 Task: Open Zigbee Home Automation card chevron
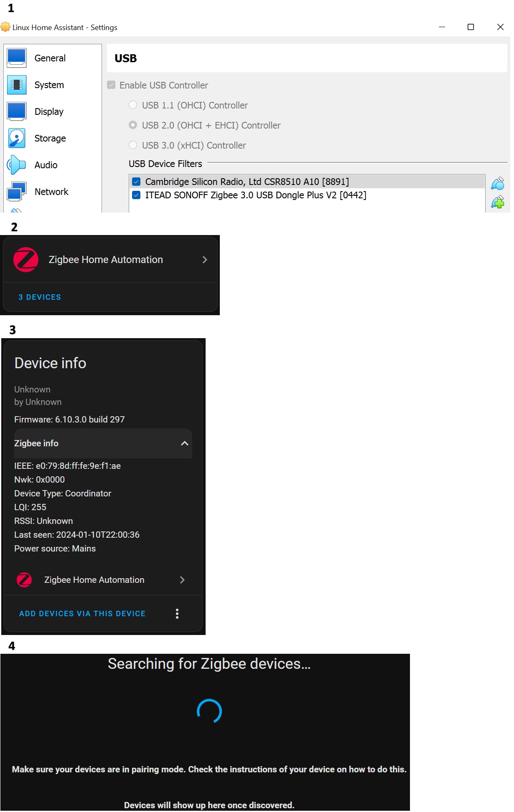tap(205, 260)
